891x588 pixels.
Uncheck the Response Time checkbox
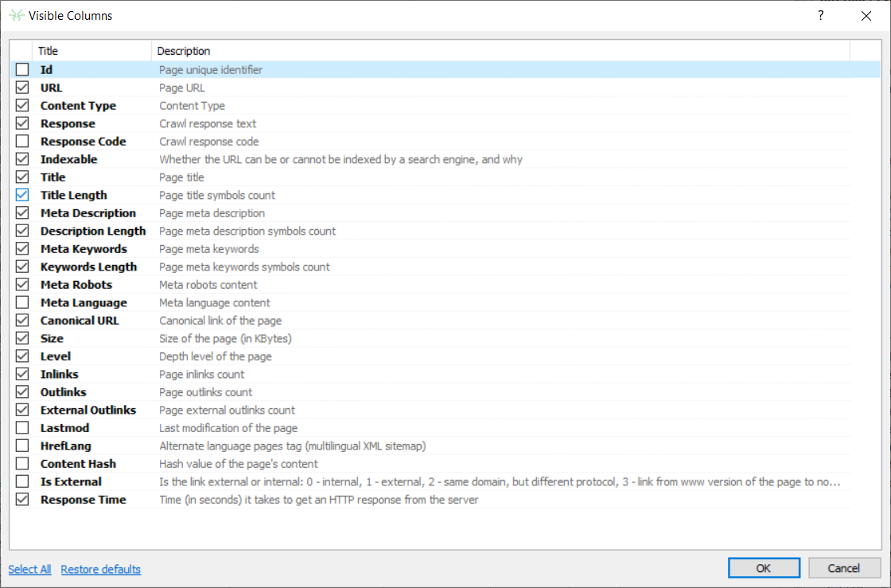(22, 500)
